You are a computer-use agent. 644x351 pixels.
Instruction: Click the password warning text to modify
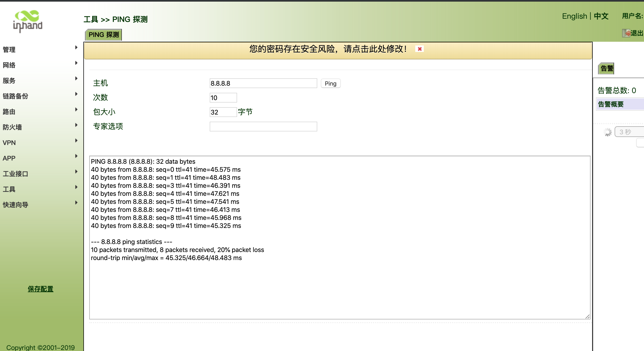328,49
